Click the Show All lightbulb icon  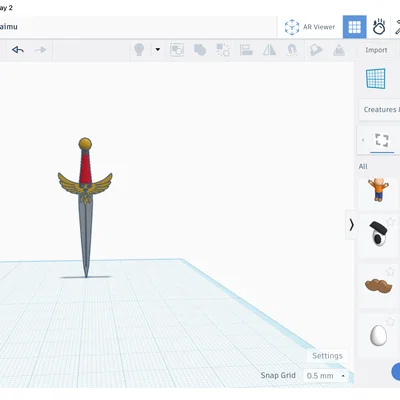139,50
